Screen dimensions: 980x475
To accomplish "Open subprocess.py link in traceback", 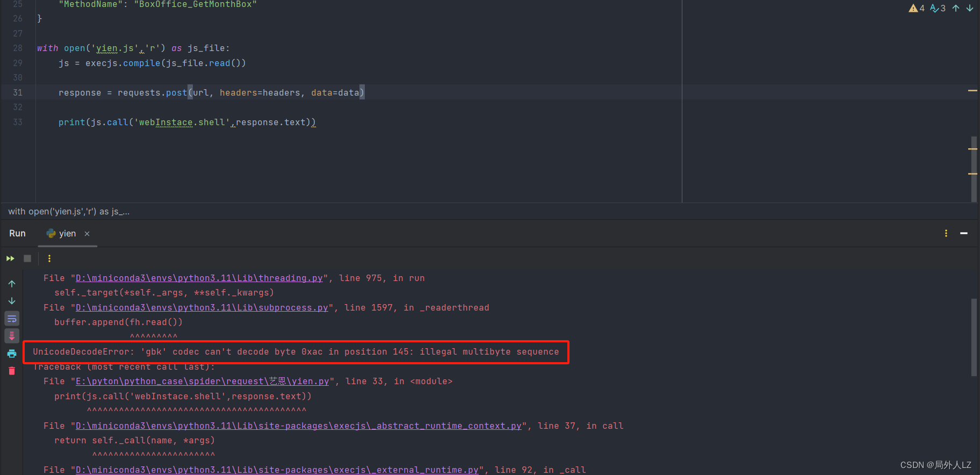I will tap(202, 307).
